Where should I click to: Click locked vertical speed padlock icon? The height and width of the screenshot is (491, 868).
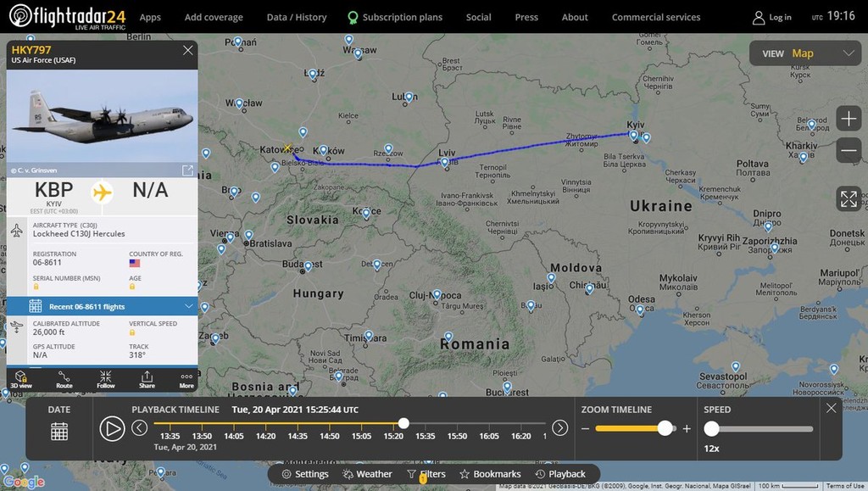132,332
